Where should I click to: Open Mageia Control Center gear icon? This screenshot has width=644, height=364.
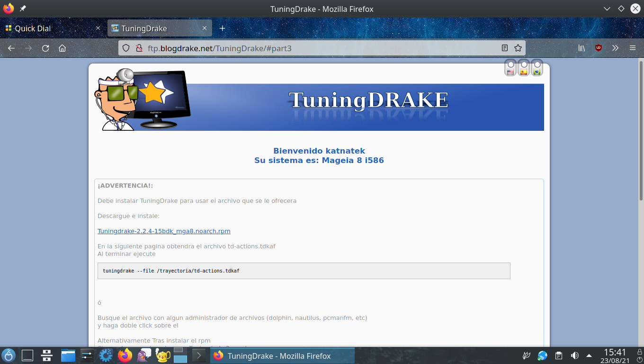coord(106,355)
